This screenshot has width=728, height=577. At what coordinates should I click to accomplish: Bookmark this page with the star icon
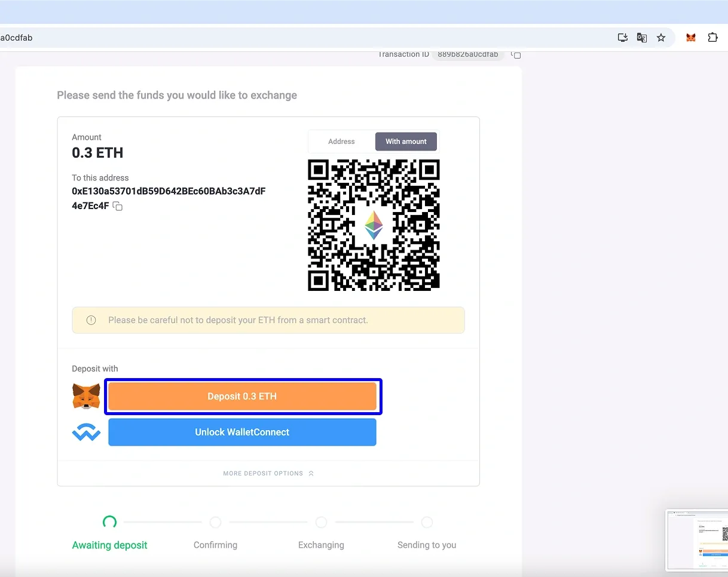point(661,38)
